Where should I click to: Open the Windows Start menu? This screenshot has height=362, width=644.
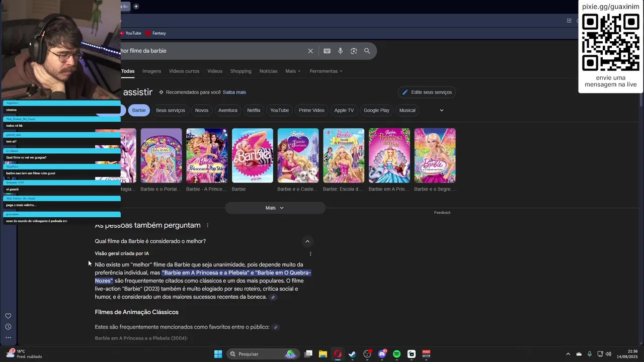click(218, 354)
